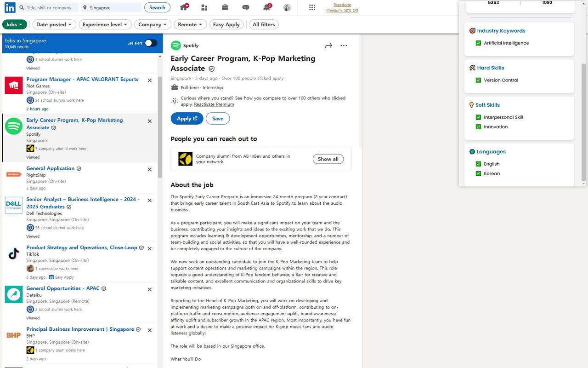Open the Messaging icon
588x368 pixels.
pos(246,7)
